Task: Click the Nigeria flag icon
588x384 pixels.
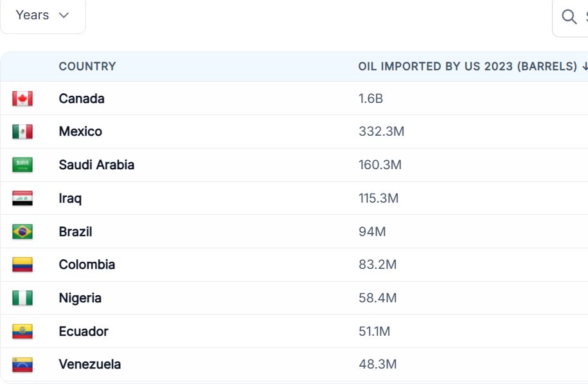Action: pyautogui.click(x=22, y=298)
